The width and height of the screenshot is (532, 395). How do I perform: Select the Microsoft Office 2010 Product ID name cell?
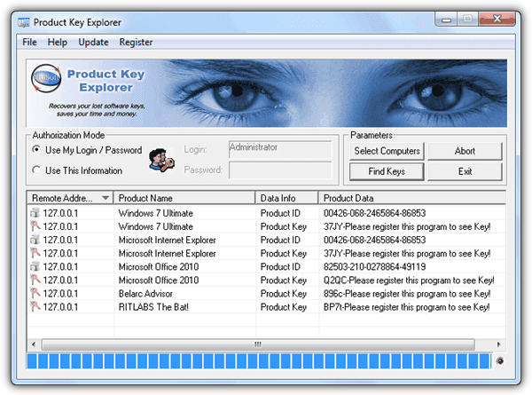[159, 266]
